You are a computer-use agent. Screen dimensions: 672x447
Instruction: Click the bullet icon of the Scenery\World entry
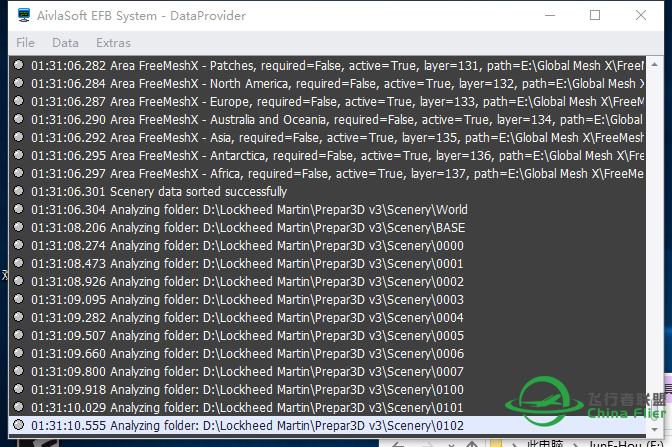click(18, 209)
